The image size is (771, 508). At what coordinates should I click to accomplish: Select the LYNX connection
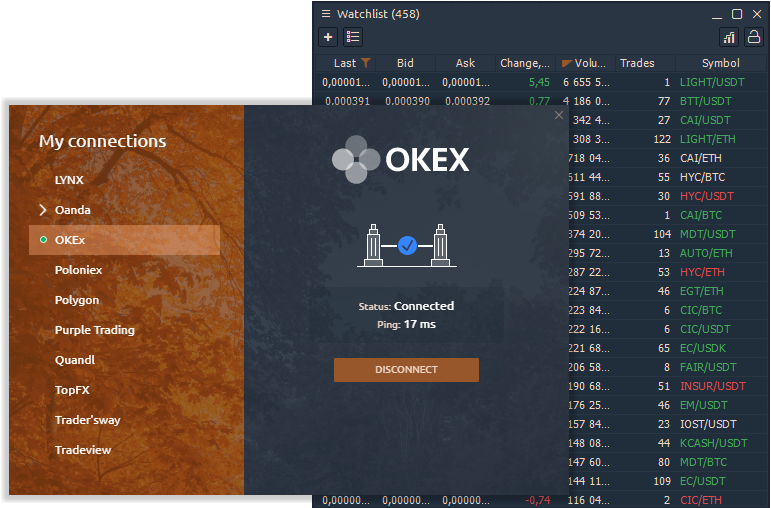69,180
